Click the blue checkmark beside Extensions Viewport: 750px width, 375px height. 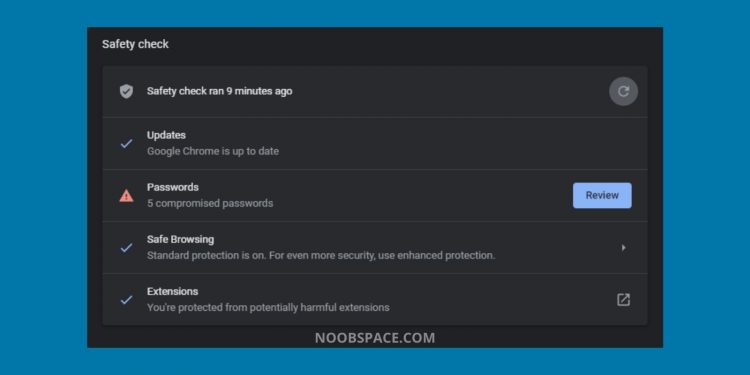pyautogui.click(x=126, y=300)
